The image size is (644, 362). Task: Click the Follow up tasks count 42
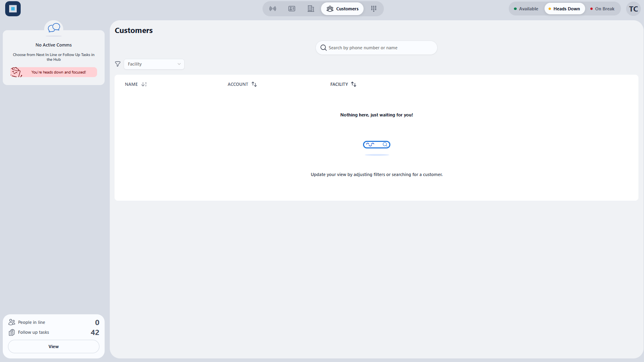pos(95,333)
